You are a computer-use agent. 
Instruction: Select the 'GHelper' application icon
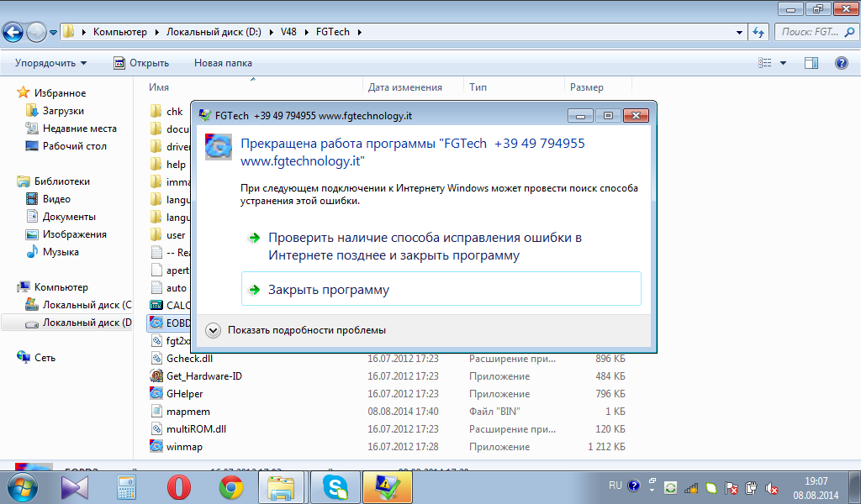coord(156,394)
